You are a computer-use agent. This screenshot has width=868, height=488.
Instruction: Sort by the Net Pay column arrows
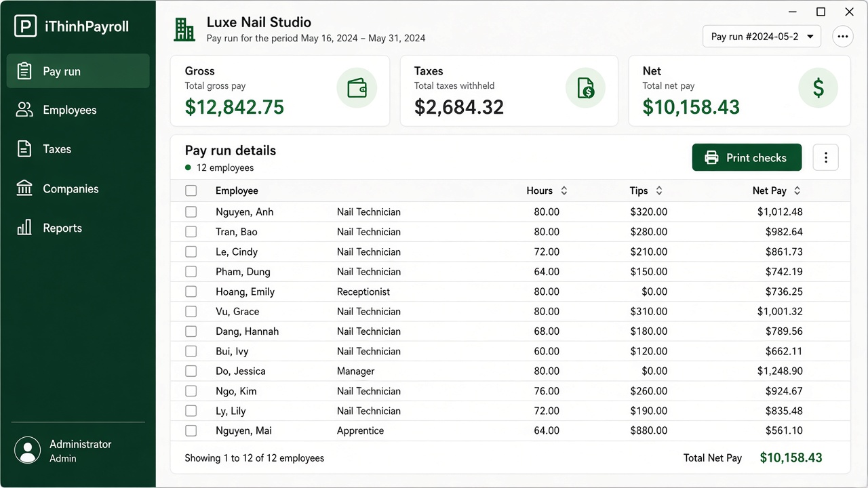coord(797,191)
